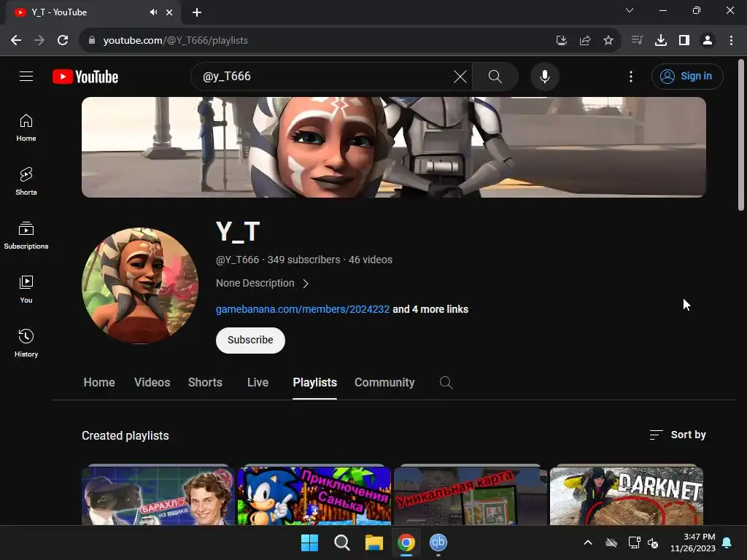Open the DARKNET playlist thumbnail
This screenshot has height=560, width=747.
coord(626,495)
